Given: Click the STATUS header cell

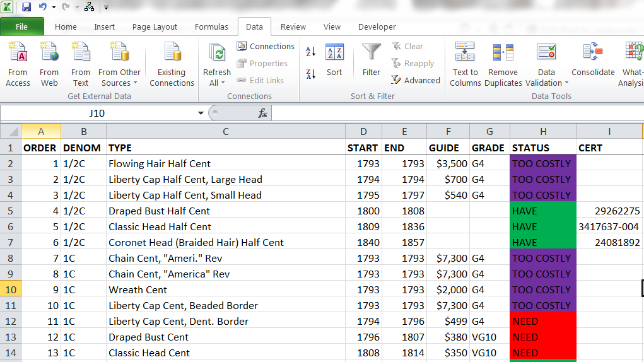Looking at the screenshot, I should click(x=543, y=148).
